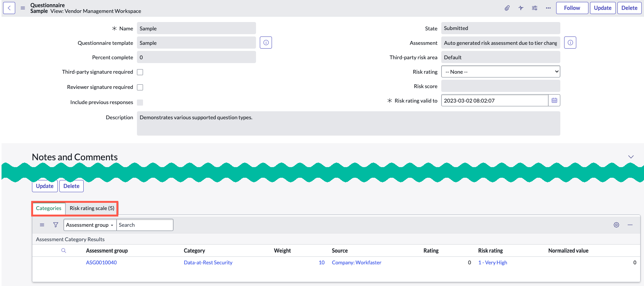
Task: Click the Name field containing Sample
Action: click(x=196, y=28)
